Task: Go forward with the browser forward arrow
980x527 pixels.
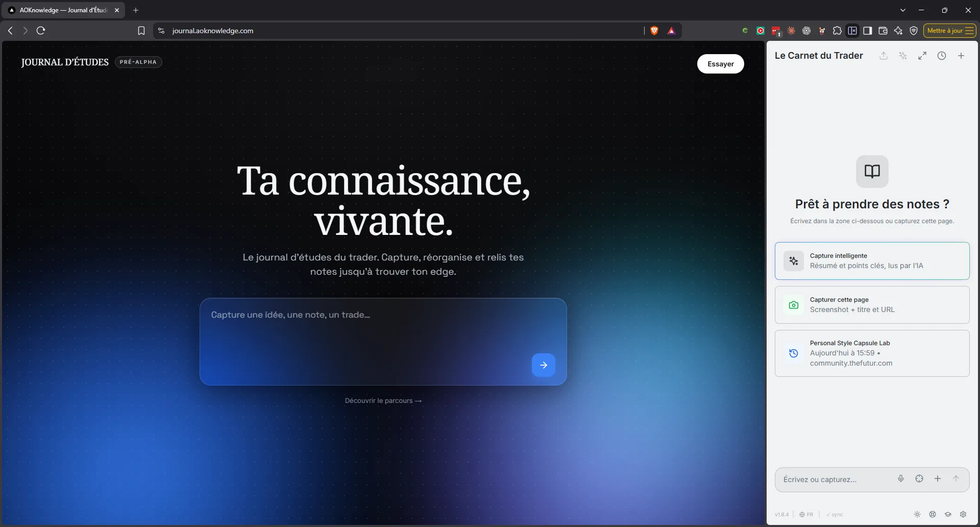Action: pos(25,31)
